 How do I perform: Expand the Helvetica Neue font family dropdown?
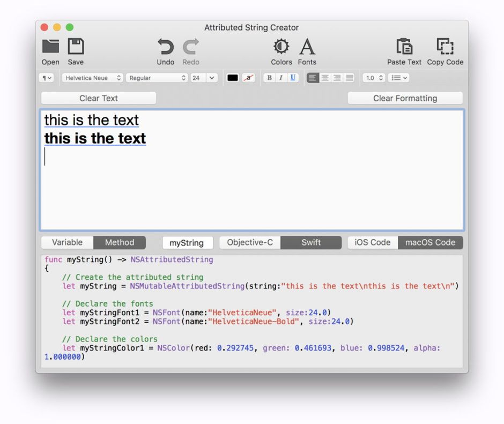tap(92, 78)
